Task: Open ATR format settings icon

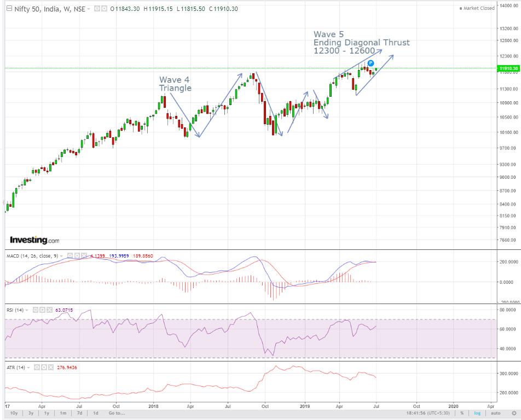Action: (x=44, y=367)
